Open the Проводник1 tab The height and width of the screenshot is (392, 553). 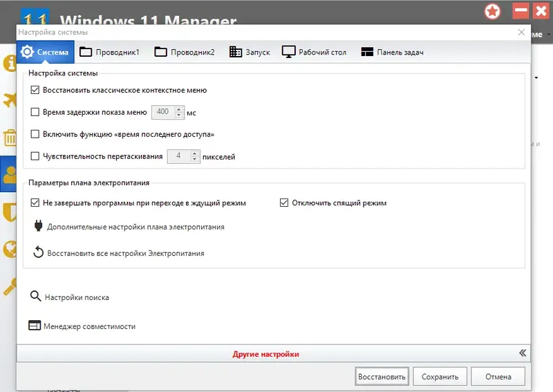coord(110,53)
